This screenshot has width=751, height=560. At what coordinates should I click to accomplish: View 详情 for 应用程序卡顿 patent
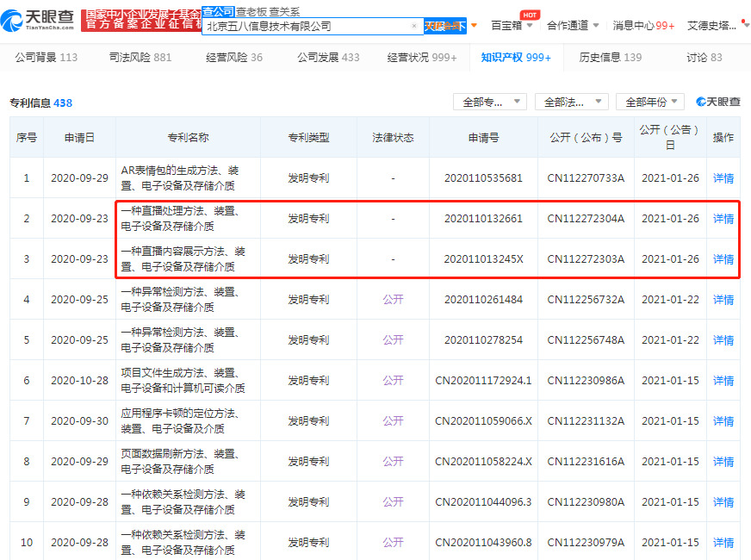pyautogui.click(x=723, y=421)
